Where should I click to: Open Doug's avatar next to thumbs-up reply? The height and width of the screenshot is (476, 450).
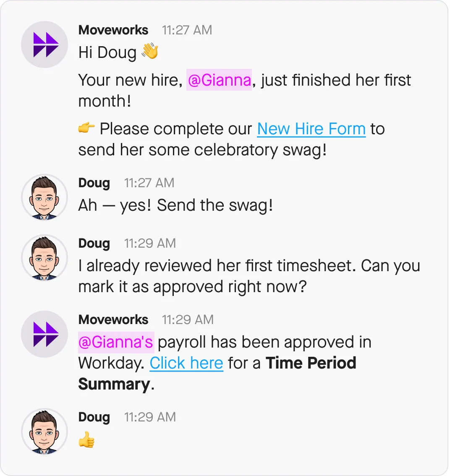[x=44, y=432]
